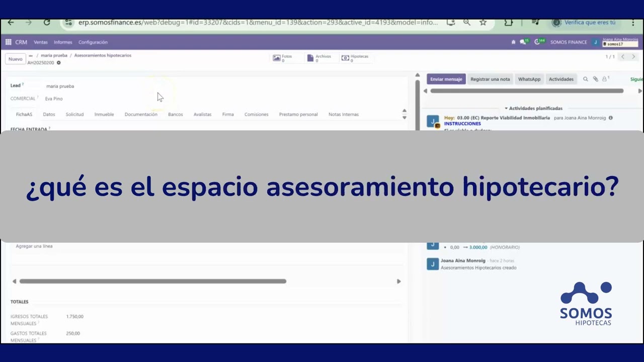Click the horizontal scrollbar of the form

(x=153, y=282)
